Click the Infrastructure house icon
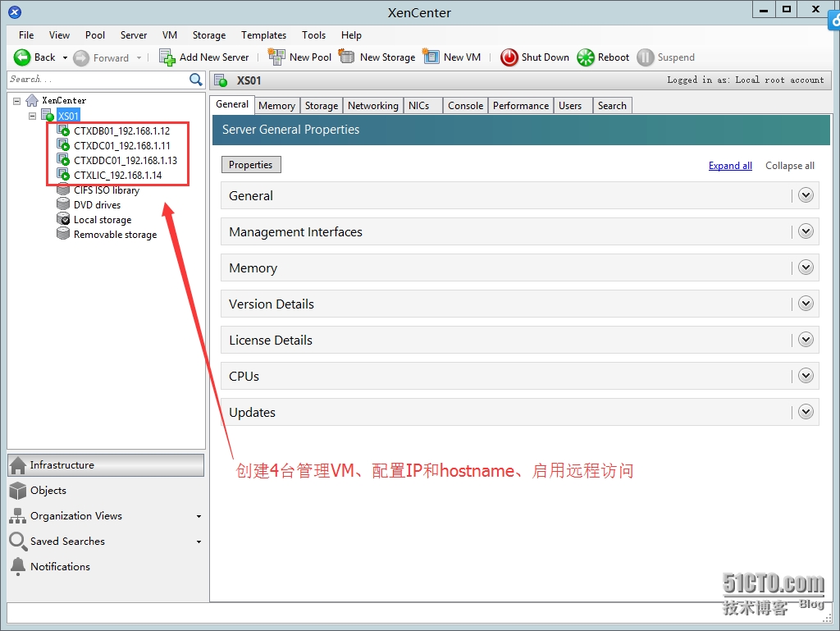The height and width of the screenshot is (631, 840). coord(18,465)
